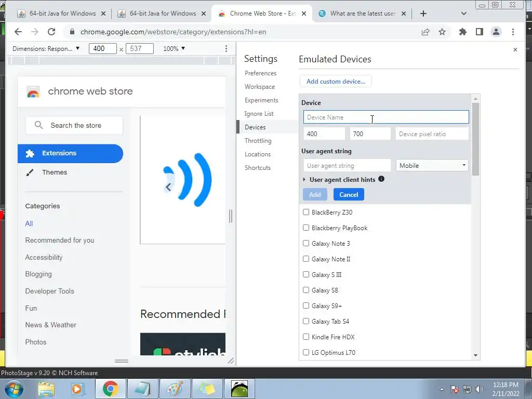Image resolution: width=532 pixels, height=399 pixels.
Task: Click the share page icon in address bar
Action: [425, 32]
